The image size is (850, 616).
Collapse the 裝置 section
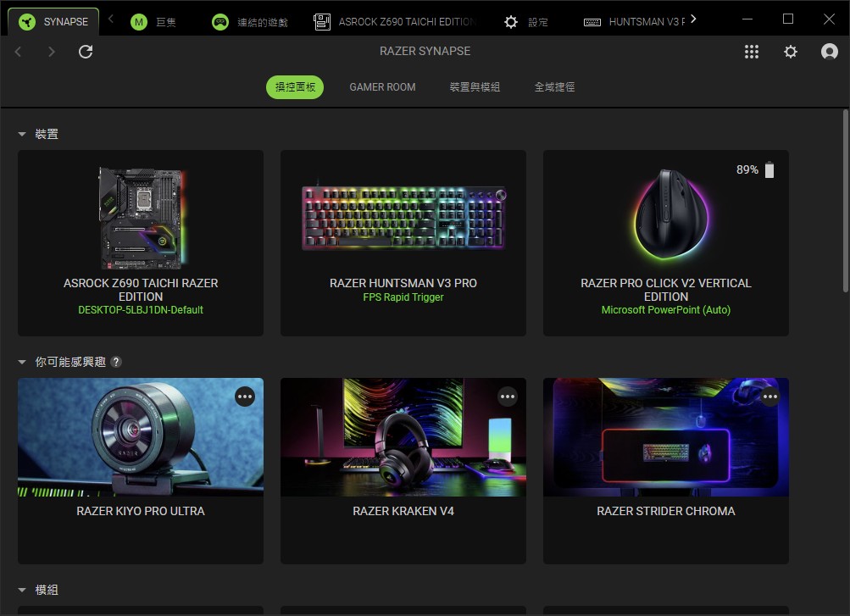[x=22, y=134]
